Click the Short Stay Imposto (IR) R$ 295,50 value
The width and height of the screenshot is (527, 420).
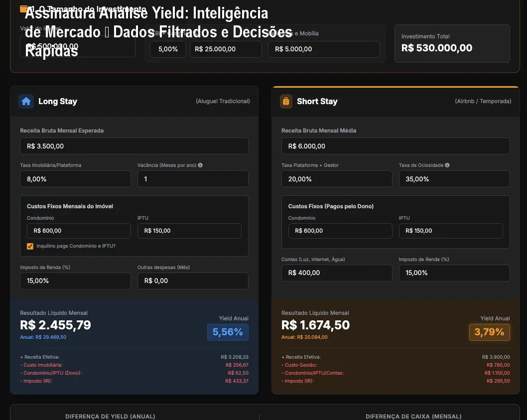(x=498, y=381)
